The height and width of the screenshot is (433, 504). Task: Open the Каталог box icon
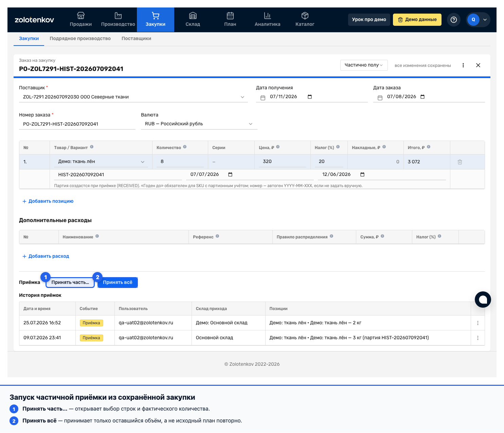point(305,16)
